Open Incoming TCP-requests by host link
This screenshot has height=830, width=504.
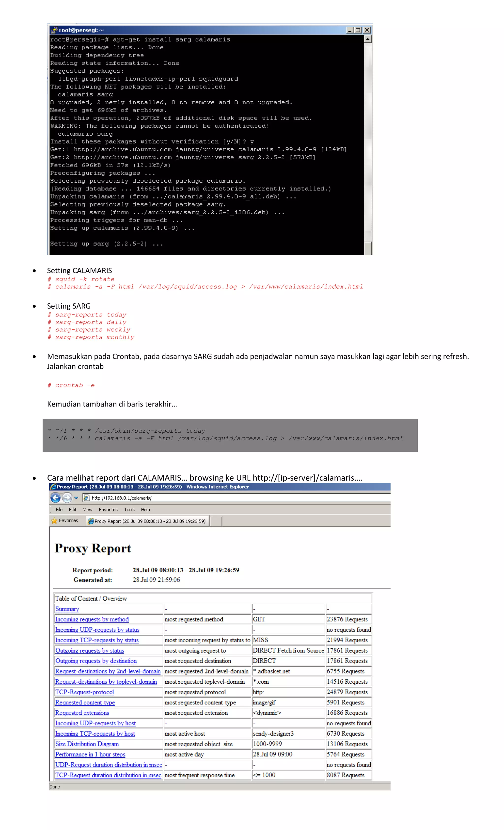[95, 733]
